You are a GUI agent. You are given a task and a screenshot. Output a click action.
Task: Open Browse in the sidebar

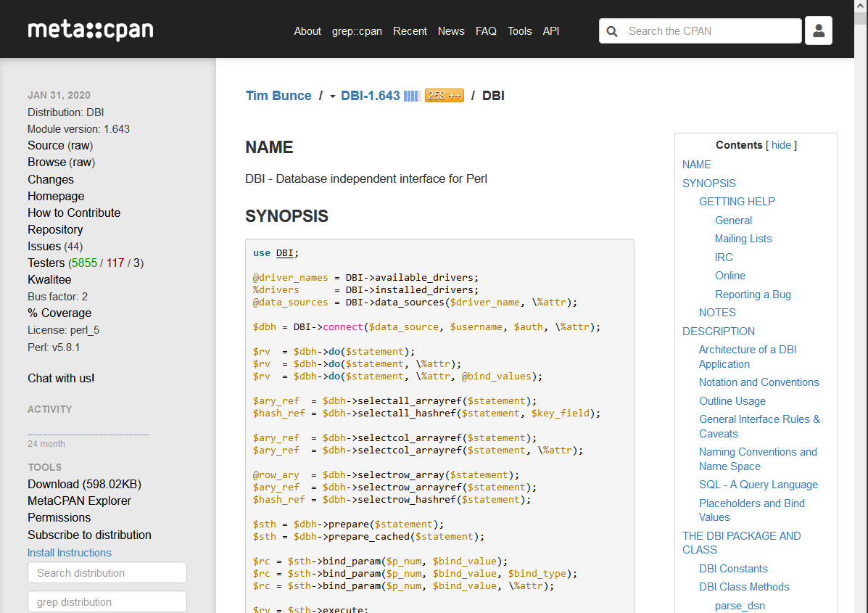(x=46, y=162)
